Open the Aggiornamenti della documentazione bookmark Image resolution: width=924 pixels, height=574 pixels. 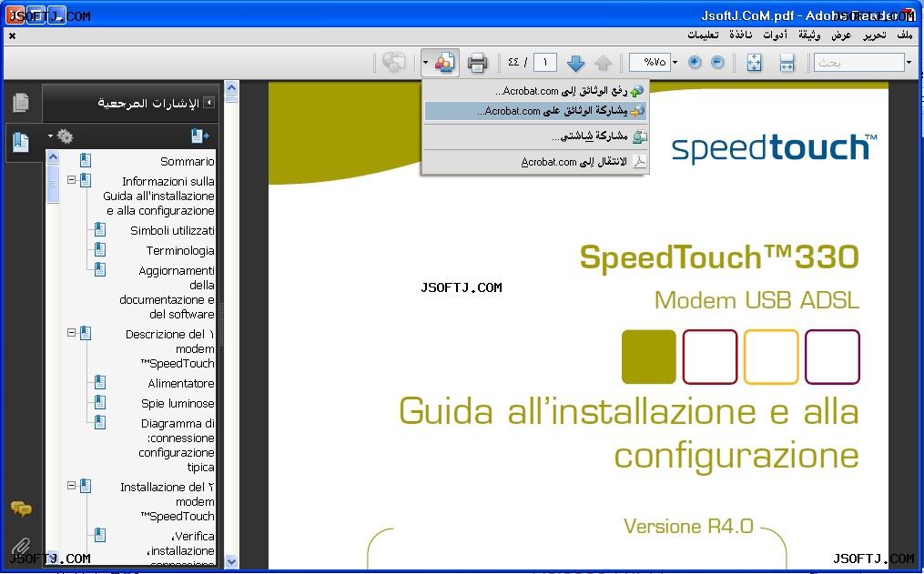[167, 292]
